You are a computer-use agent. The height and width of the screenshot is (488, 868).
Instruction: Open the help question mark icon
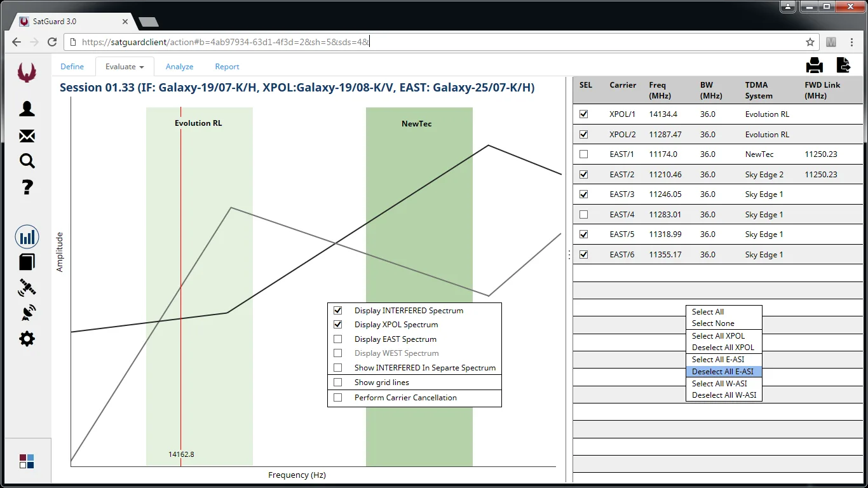[x=27, y=187]
